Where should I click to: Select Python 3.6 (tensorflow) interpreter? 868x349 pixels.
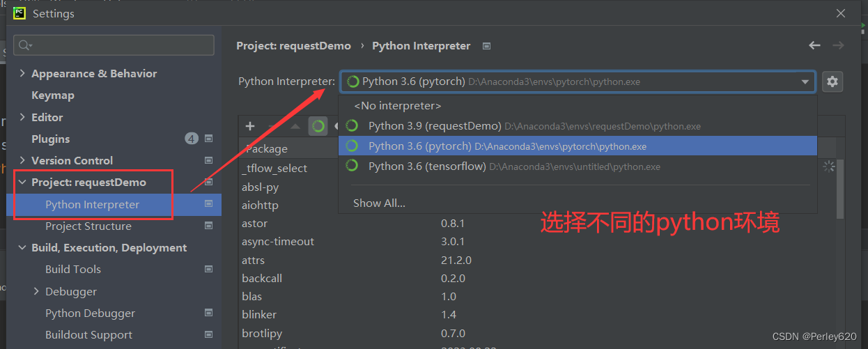578,166
